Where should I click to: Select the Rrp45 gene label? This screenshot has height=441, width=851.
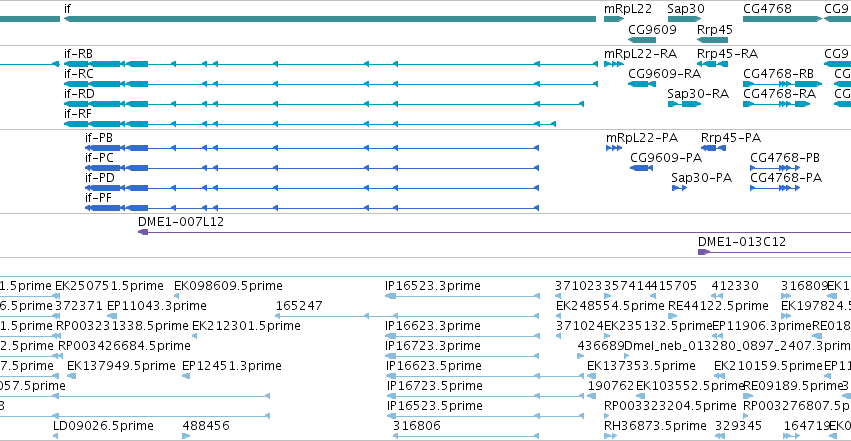(x=715, y=29)
